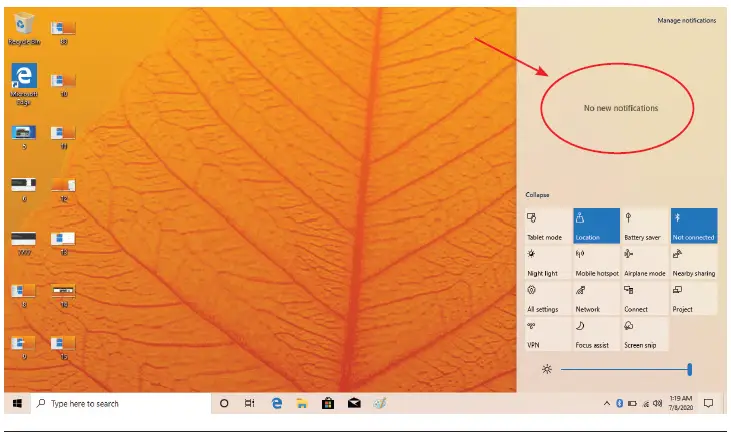
Task: Open Task View from taskbar
Action: pyautogui.click(x=250, y=403)
